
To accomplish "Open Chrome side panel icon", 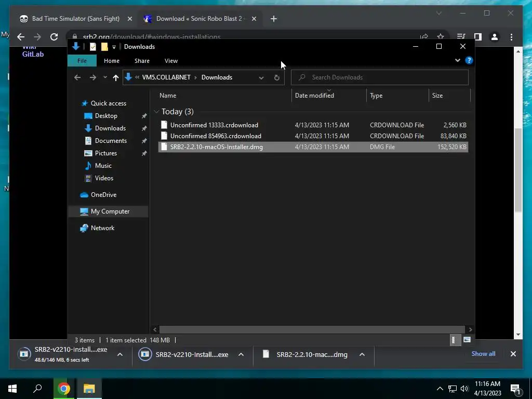I will 478,37.
